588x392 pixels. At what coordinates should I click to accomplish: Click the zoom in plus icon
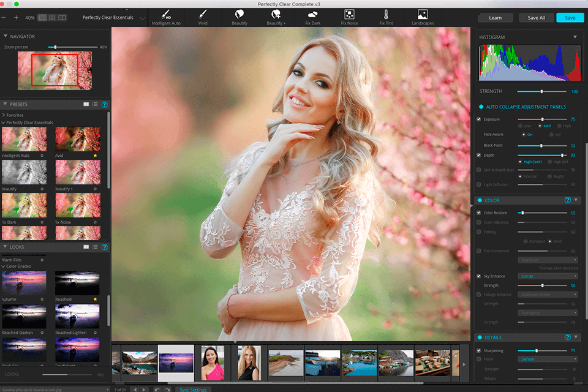tap(16, 18)
